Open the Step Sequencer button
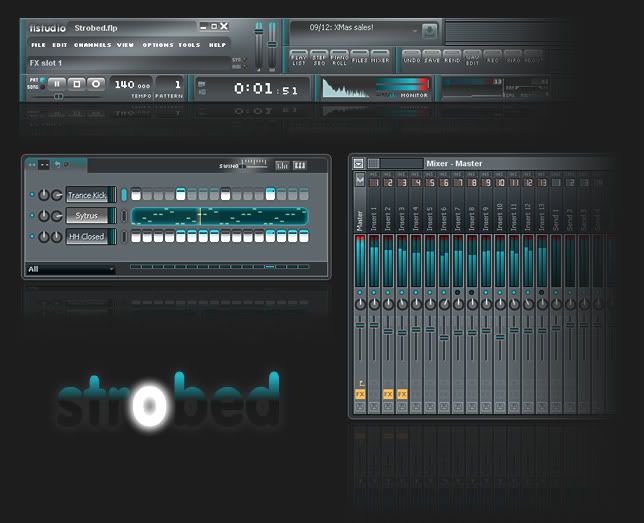The width and height of the screenshot is (644, 523). (319, 59)
